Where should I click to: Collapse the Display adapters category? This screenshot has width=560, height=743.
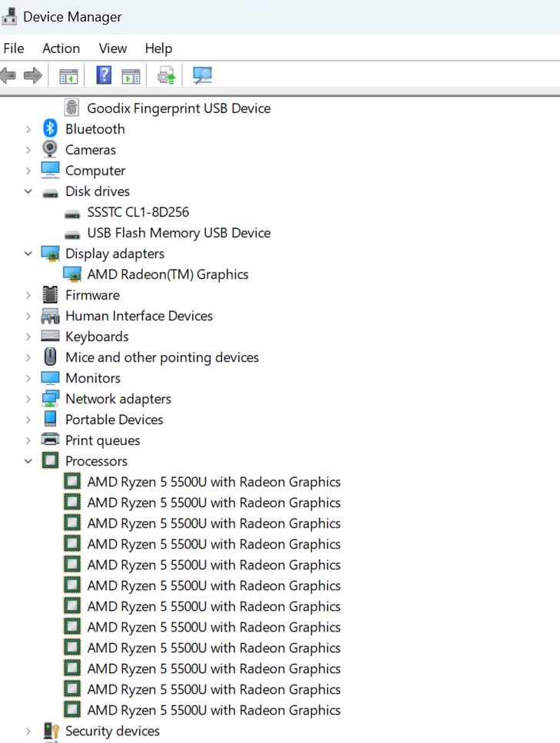click(28, 254)
